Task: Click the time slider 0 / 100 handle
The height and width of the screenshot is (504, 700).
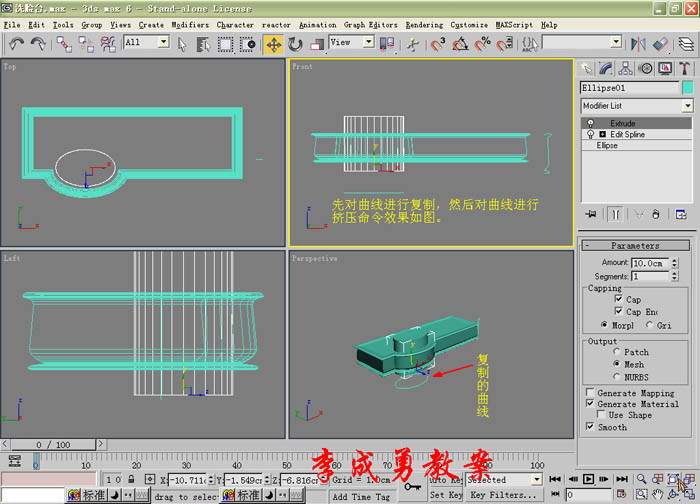Action: [x=53, y=445]
